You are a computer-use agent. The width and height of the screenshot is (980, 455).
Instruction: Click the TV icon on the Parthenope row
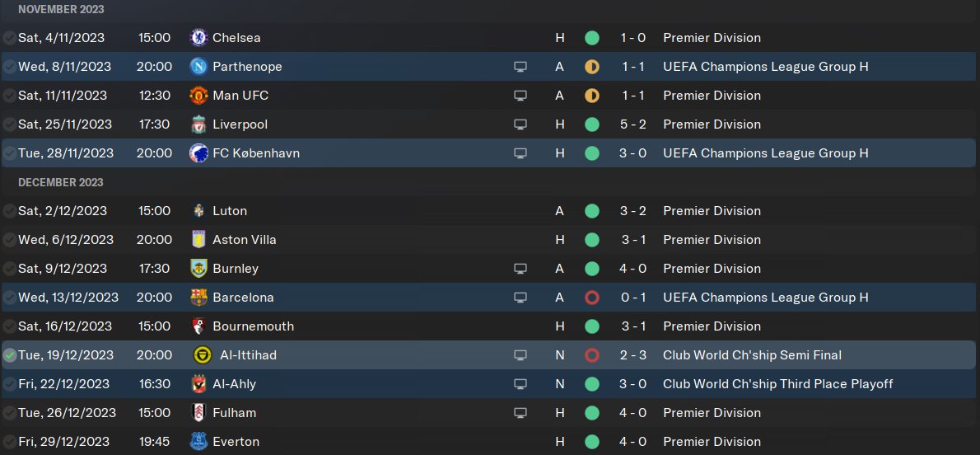point(520,67)
